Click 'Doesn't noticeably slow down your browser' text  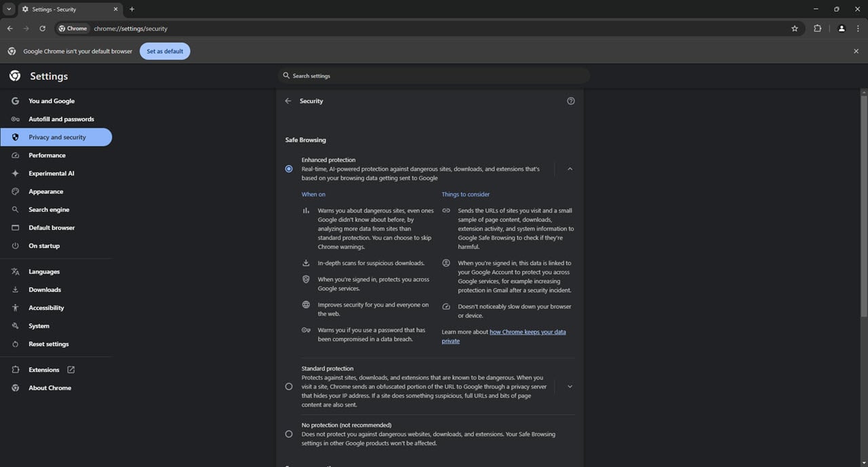pos(514,311)
